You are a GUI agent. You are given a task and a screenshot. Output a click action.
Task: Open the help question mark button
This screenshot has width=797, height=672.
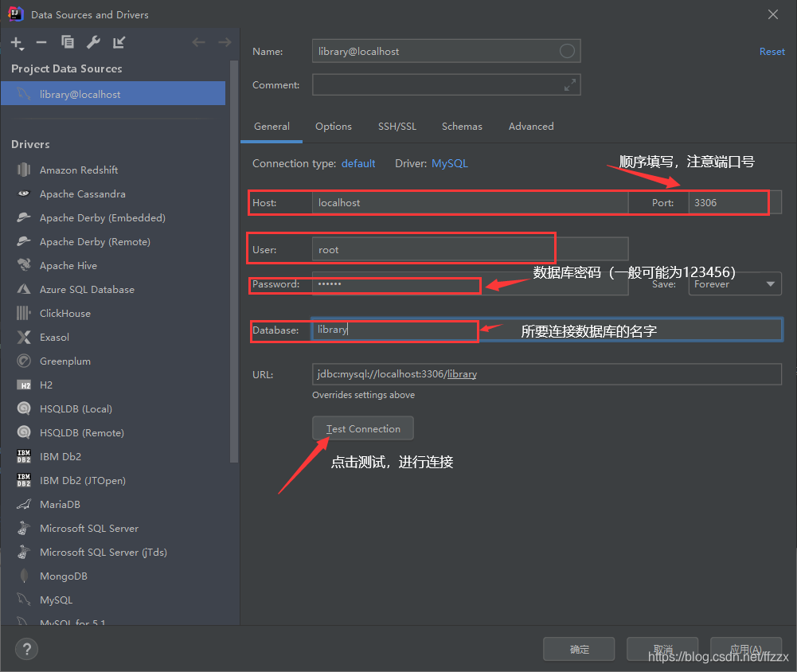point(26,649)
